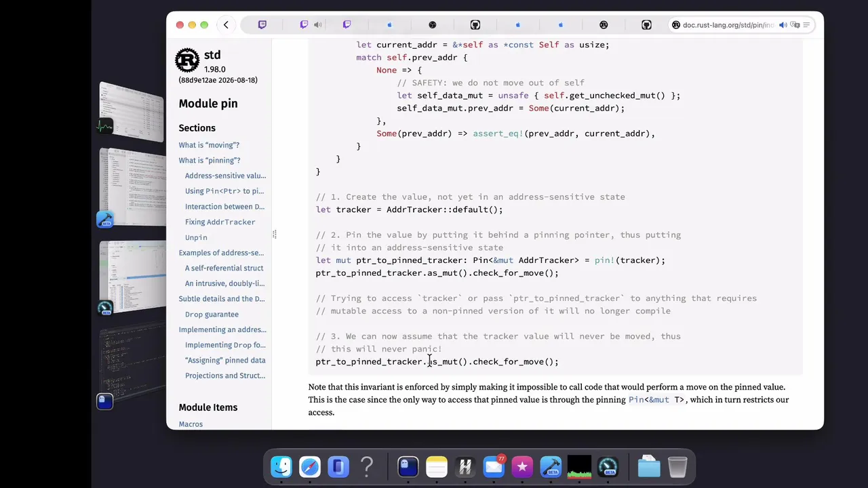Open the purple star app in Dock

pyautogui.click(x=522, y=466)
